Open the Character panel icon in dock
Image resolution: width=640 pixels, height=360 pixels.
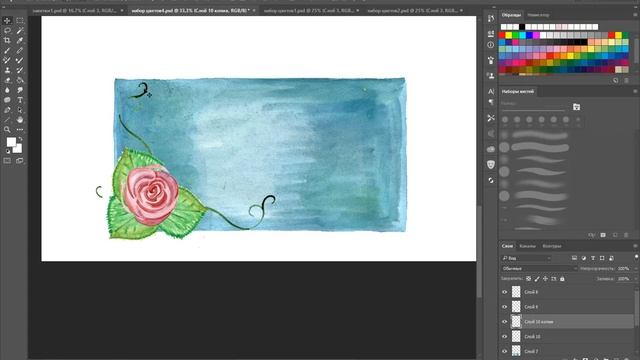tap(491, 91)
